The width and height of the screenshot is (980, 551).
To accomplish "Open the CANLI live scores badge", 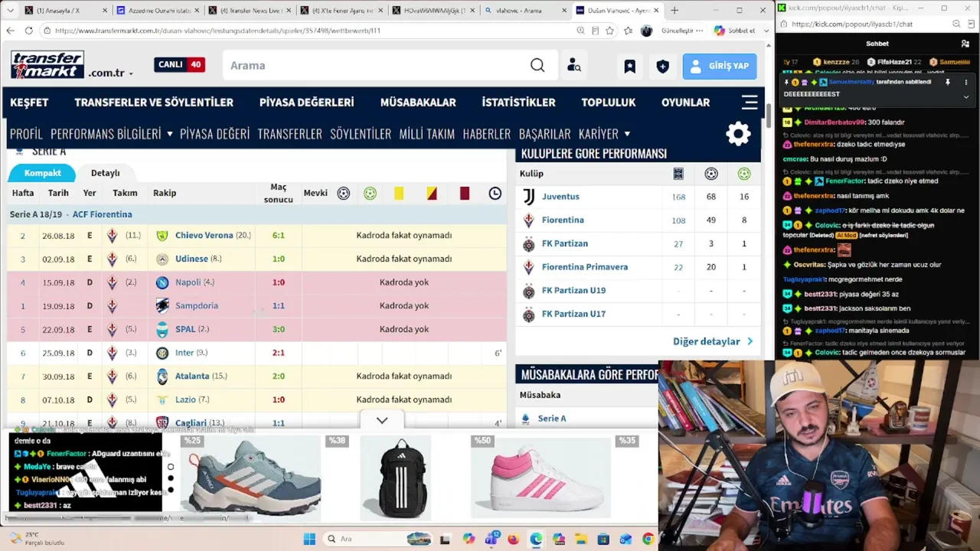I will [x=179, y=65].
